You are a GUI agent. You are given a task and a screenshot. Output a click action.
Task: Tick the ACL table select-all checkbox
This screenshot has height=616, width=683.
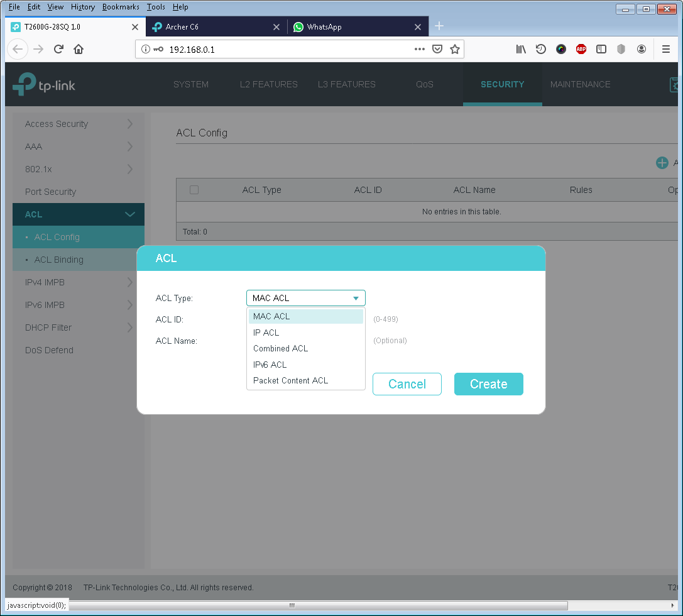(x=194, y=190)
